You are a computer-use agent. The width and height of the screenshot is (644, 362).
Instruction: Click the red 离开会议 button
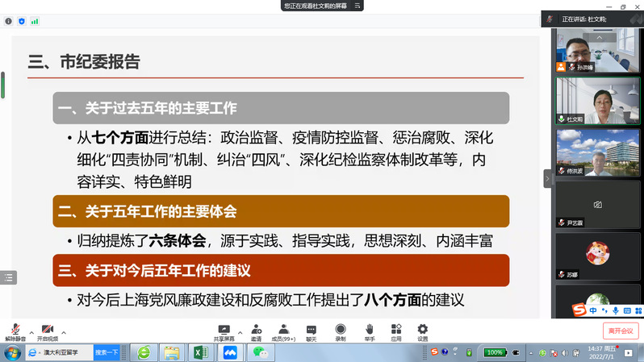coord(621,331)
